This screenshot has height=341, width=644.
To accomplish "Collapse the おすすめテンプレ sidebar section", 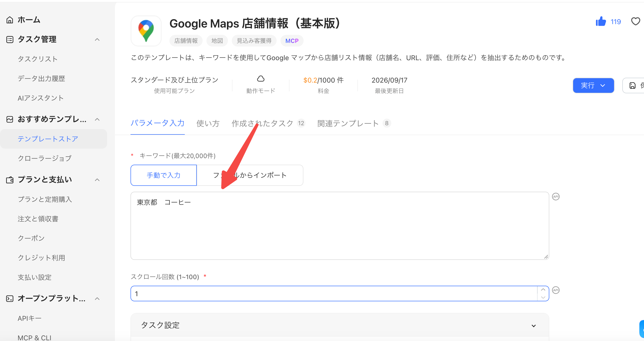I will coord(97,119).
